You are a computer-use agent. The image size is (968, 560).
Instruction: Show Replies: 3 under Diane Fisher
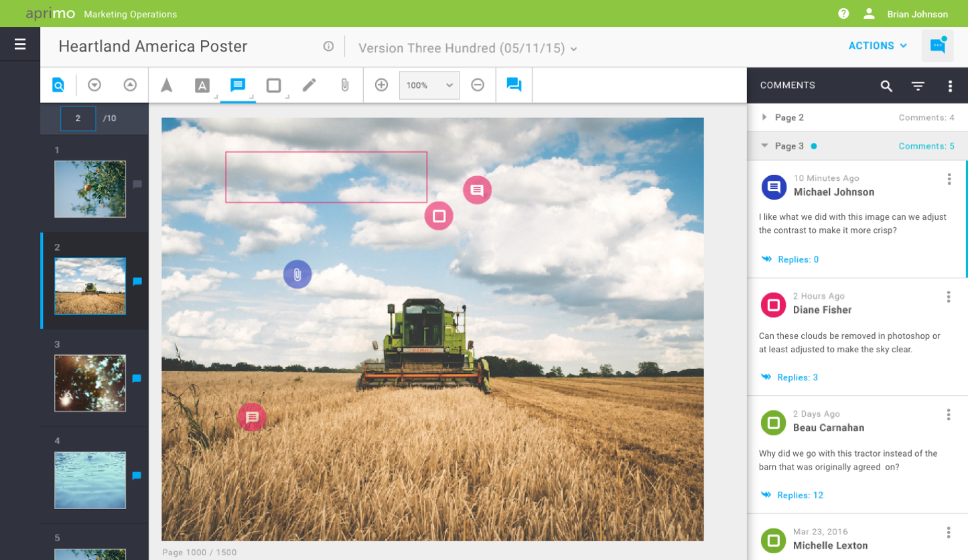click(x=790, y=377)
